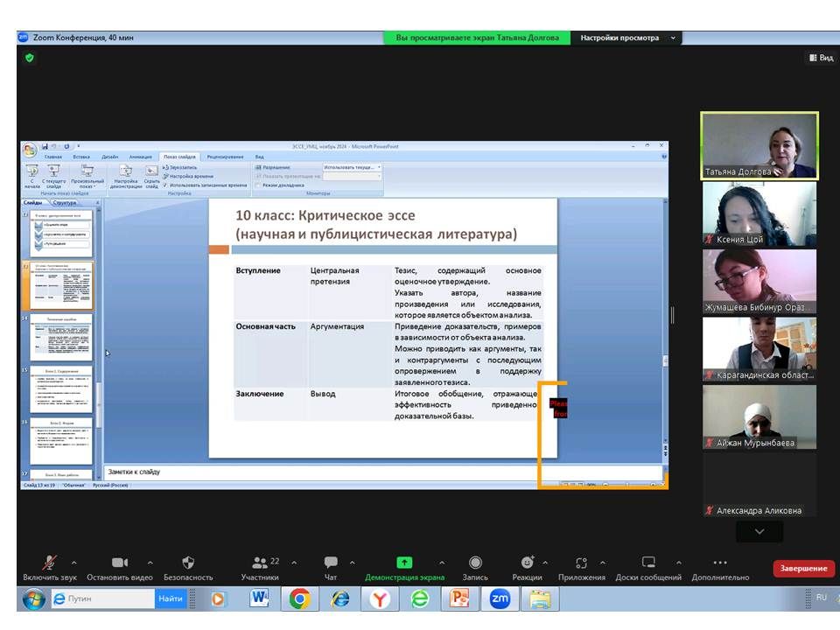Click the green Share Screen (Демонстрация экрана) icon
This screenshot has height=630, width=840.
[404, 563]
